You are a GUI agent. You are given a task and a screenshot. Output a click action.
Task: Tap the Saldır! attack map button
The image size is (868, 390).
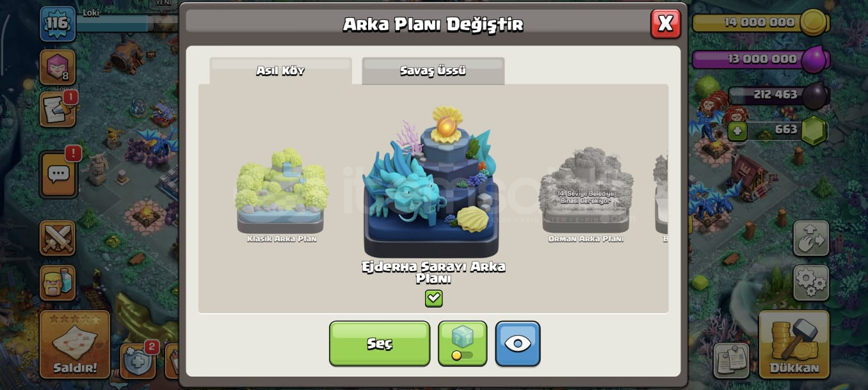point(75,344)
